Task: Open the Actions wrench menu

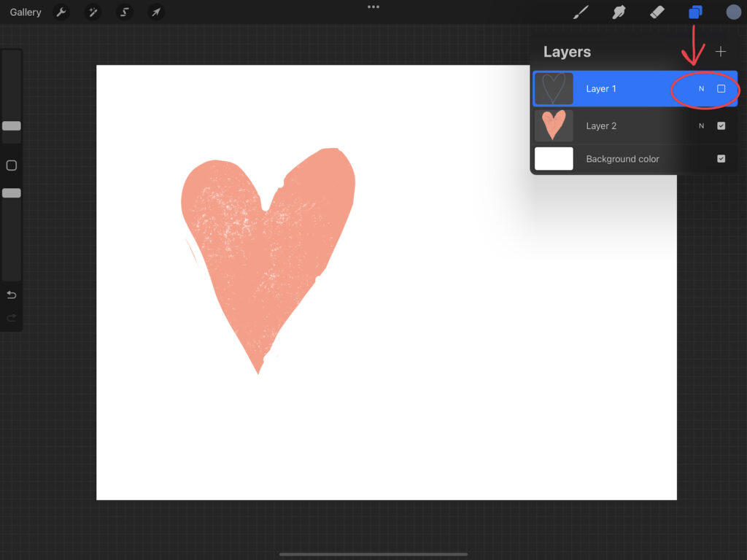Action: pos(61,12)
